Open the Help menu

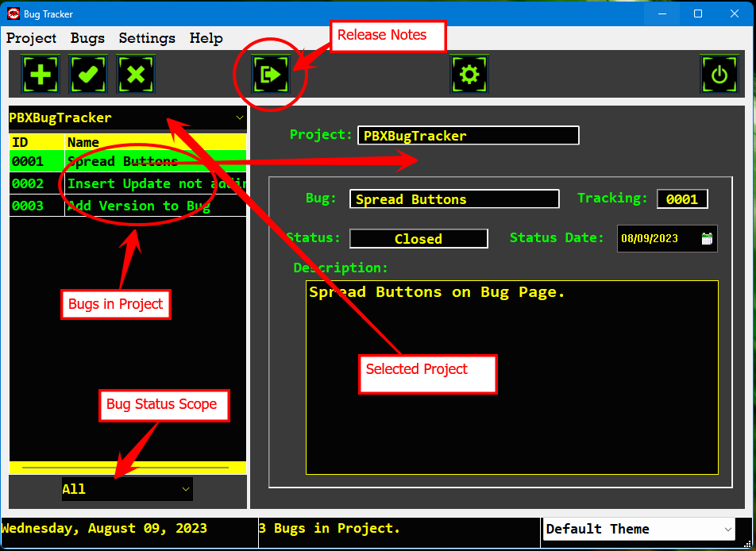[x=206, y=38]
